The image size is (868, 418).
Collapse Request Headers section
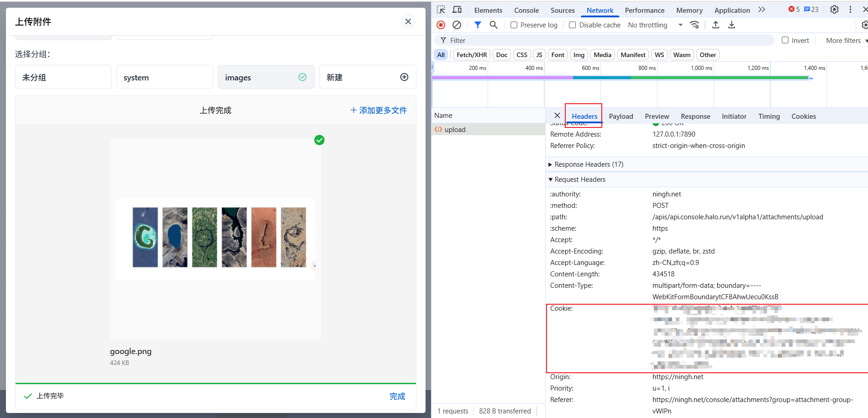click(577, 180)
